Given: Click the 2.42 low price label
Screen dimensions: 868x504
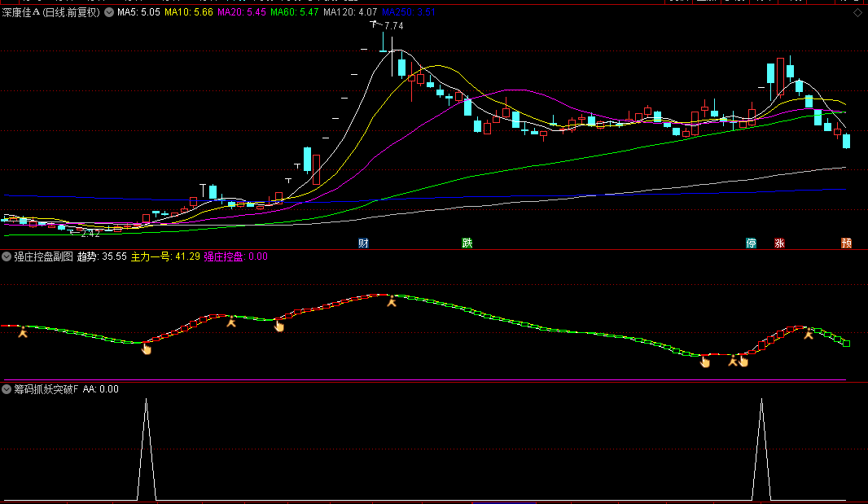Looking at the screenshot, I should (x=90, y=234).
